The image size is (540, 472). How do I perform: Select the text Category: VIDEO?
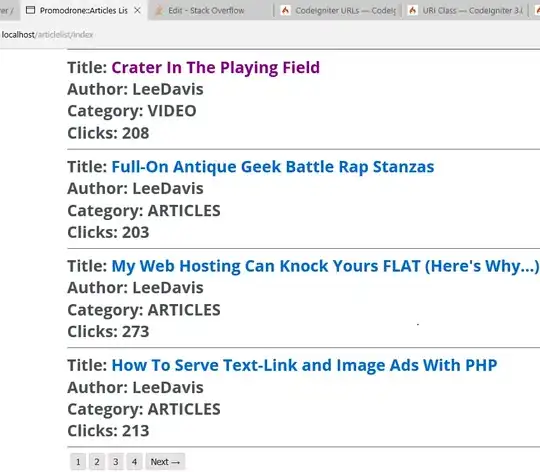tap(132, 111)
